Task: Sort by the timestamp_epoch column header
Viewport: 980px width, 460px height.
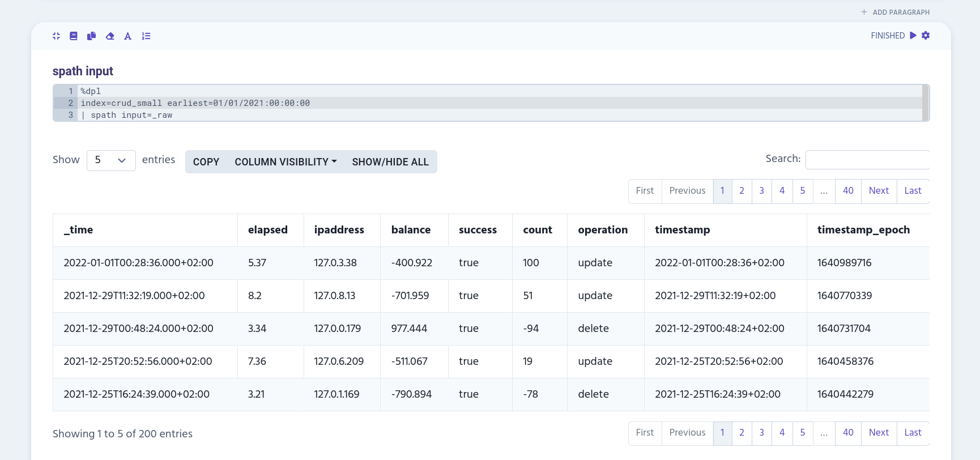Action: click(x=868, y=230)
